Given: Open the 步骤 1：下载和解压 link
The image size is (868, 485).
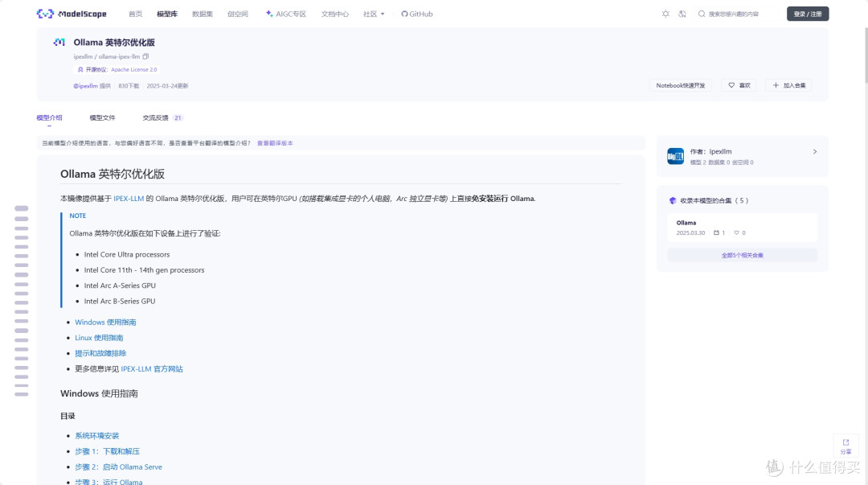Looking at the screenshot, I should (x=108, y=451).
